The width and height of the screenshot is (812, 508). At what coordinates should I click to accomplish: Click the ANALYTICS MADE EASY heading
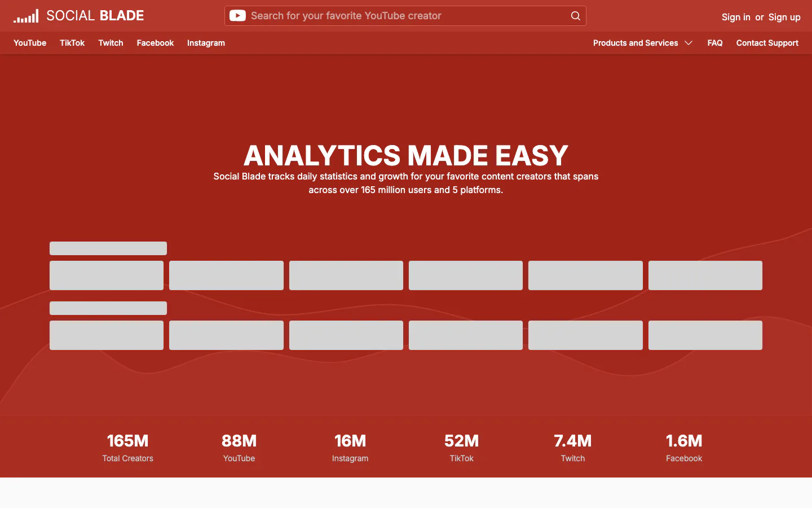click(x=406, y=155)
